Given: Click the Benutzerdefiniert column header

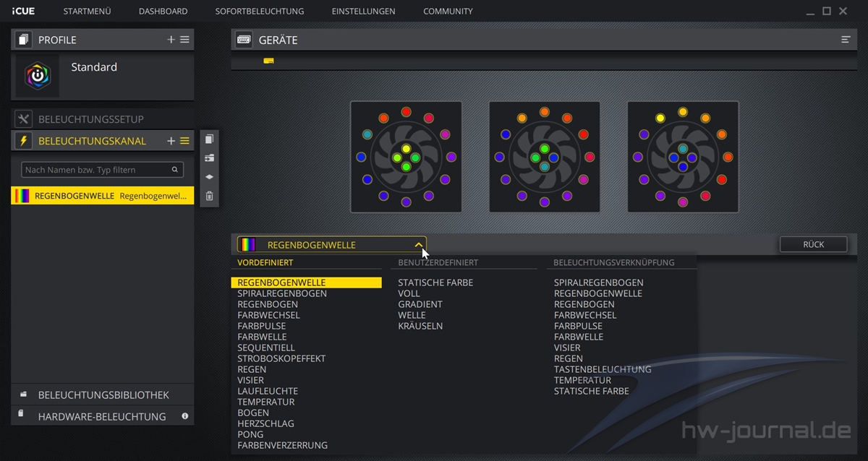Looking at the screenshot, I should point(438,262).
